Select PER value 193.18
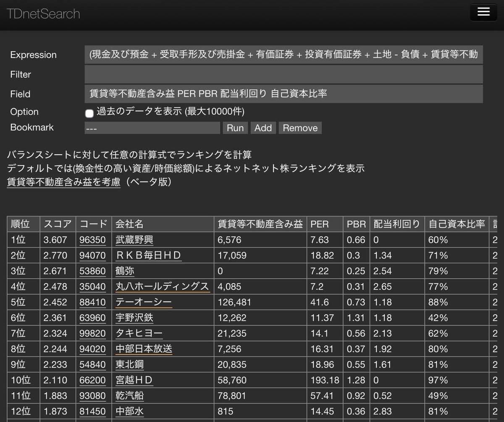 325,380
